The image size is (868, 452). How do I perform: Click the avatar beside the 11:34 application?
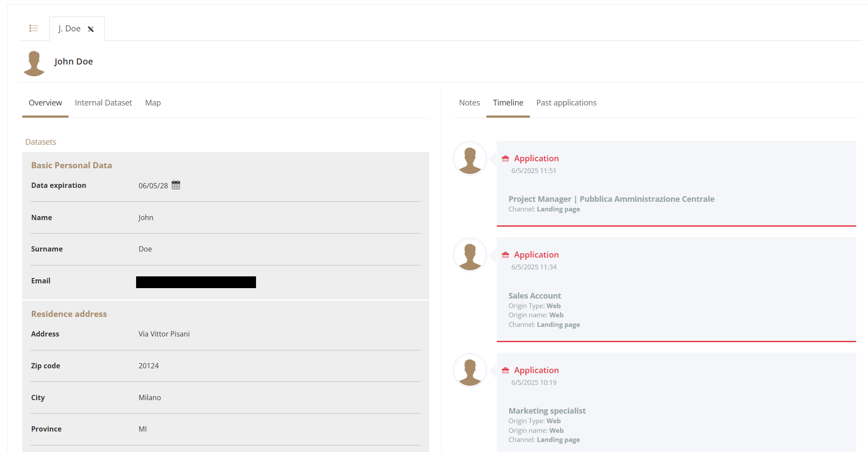(x=470, y=255)
